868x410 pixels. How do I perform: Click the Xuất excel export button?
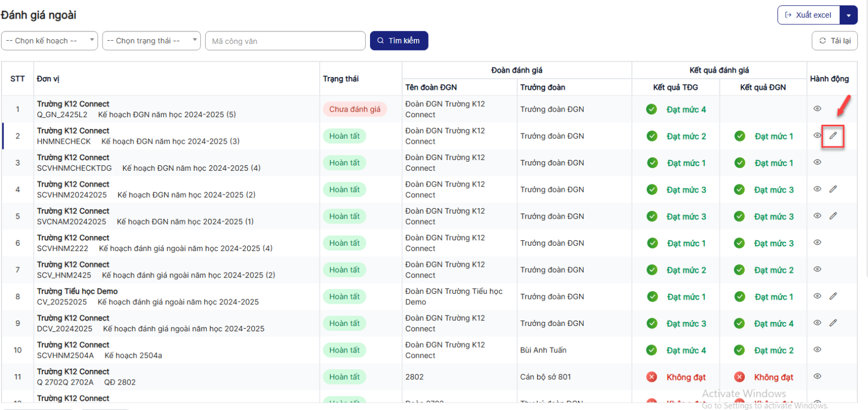808,15
